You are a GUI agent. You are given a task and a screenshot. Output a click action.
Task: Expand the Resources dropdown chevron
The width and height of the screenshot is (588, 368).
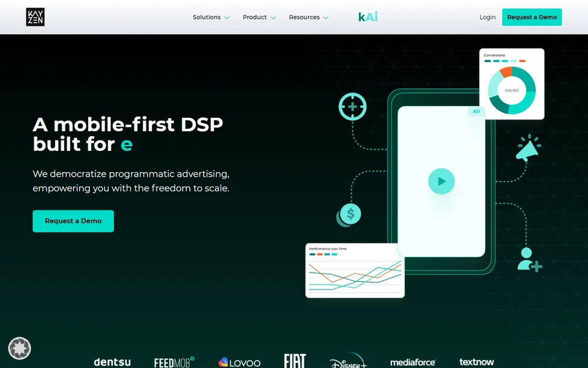(x=326, y=18)
